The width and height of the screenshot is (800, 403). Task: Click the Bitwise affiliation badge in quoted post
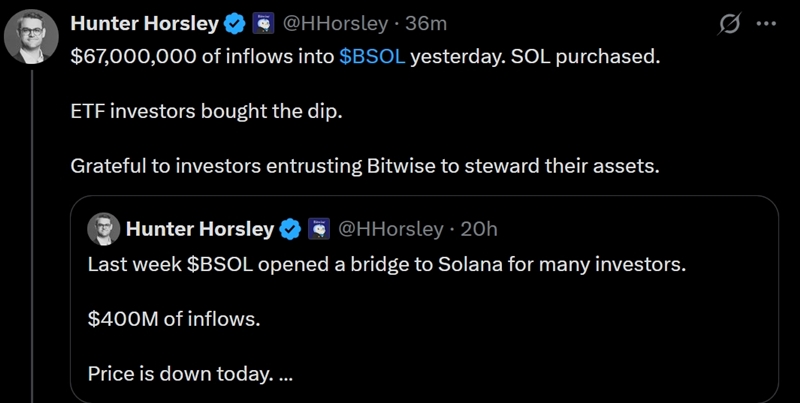[x=319, y=229]
